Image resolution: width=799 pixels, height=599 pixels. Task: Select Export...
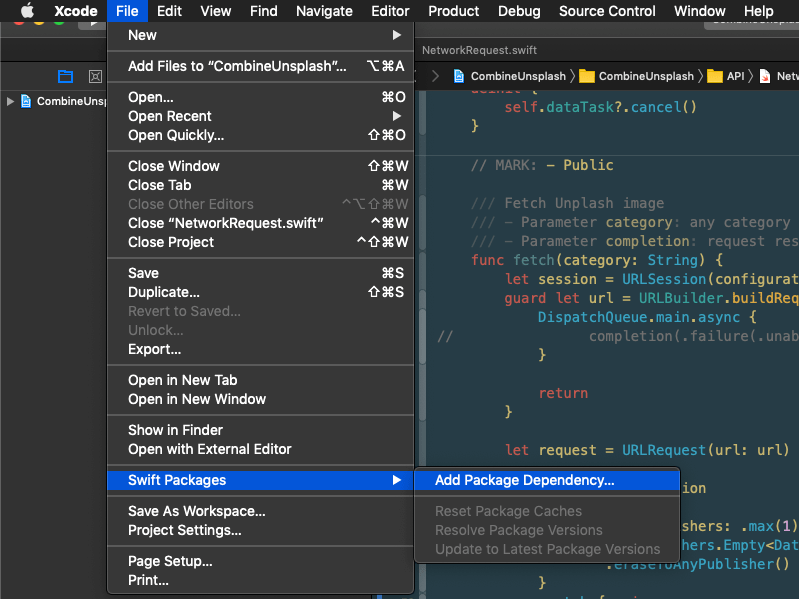pyautogui.click(x=260, y=349)
